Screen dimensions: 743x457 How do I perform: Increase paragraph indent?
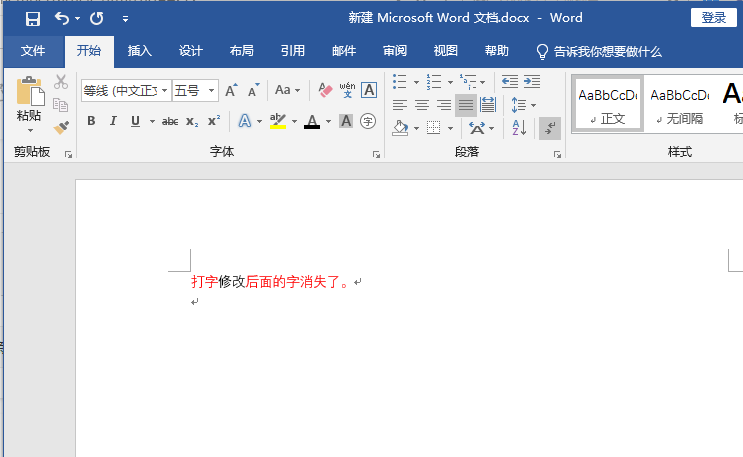pyautogui.click(x=532, y=82)
